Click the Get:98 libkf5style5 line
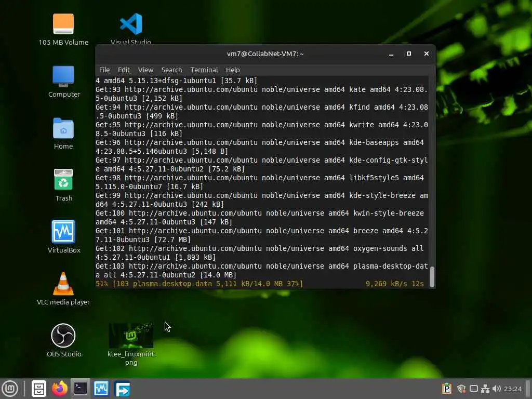This screenshot has height=399, width=532. pyautogui.click(x=260, y=182)
